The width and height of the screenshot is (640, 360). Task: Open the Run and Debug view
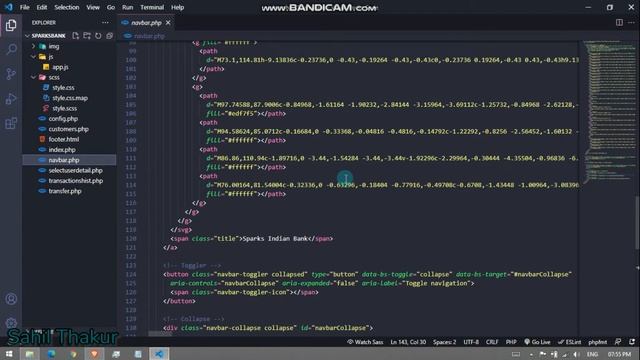(x=11, y=98)
